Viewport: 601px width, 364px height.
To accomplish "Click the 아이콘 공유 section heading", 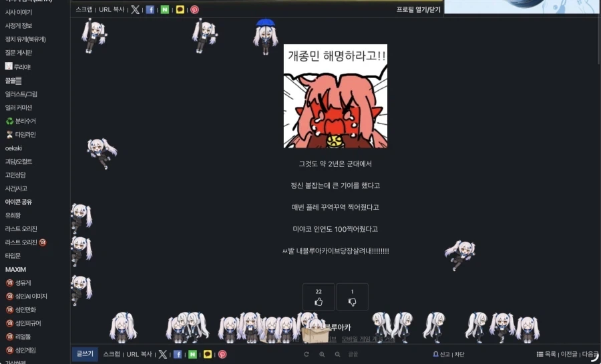I will tap(19, 202).
